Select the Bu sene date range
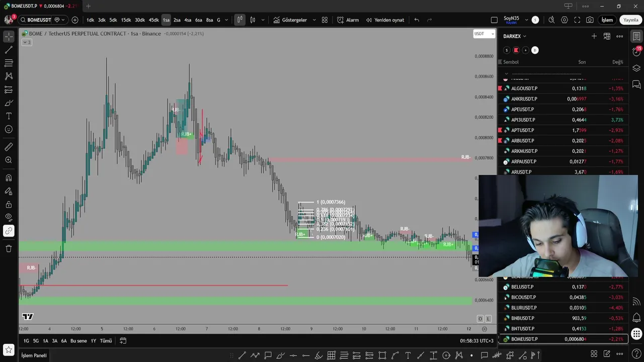Screen dimensions: 644x362 78,341
